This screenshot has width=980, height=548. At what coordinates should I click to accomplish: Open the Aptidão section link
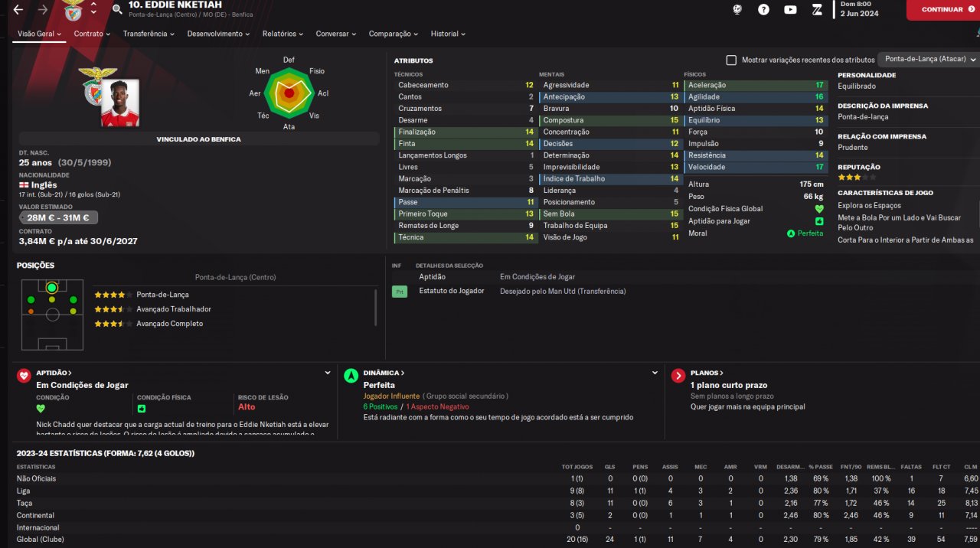pyautogui.click(x=54, y=373)
